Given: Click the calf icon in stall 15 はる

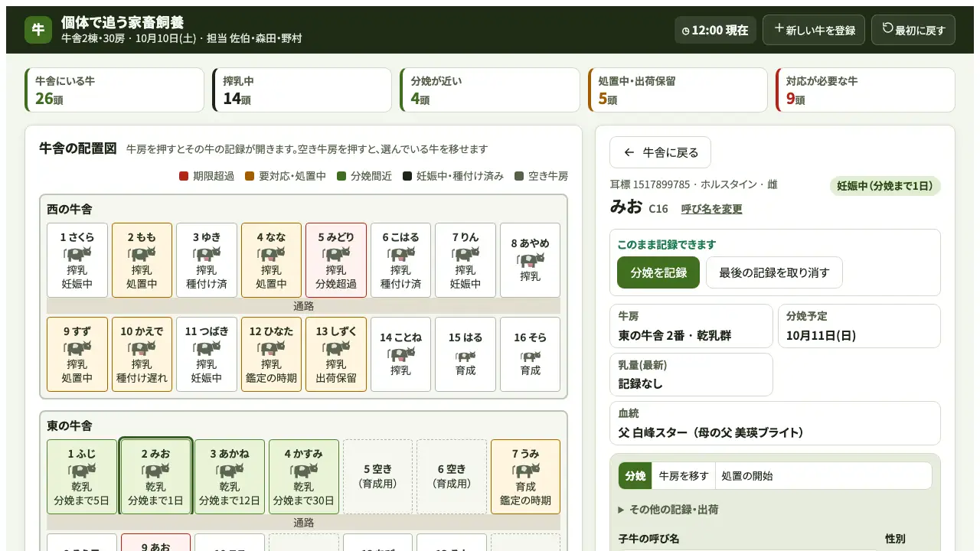Looking at the screenshot, I should [465, 357].
